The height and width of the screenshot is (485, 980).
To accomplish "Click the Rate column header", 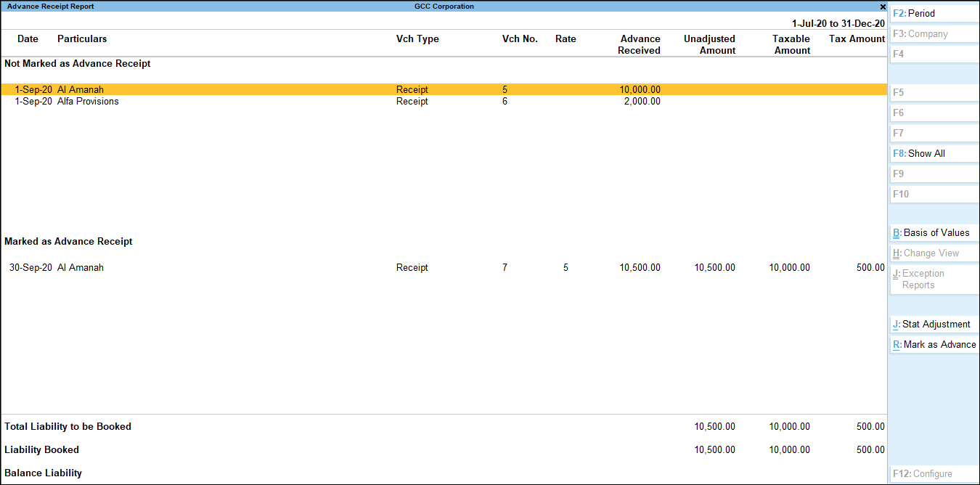I will [x=565, y=39].
